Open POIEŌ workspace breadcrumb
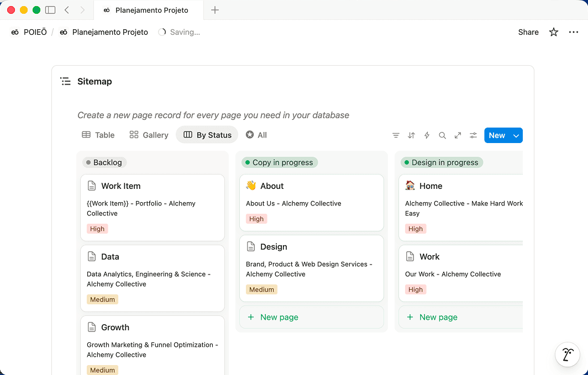 point(29,32)
